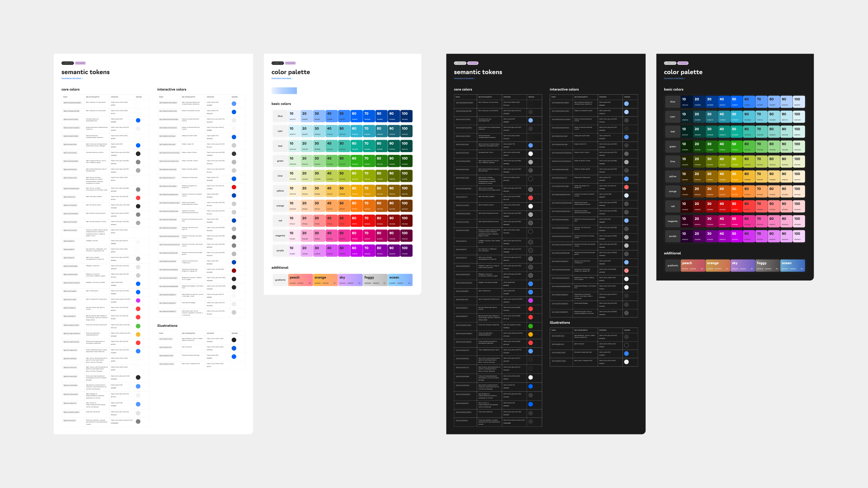868x488 pixels.
Task: Click 'semantic tokens' heading in light frame
Action: click(85, 72)
